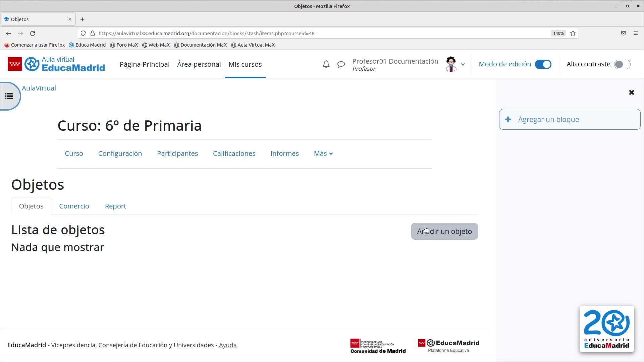Viewport: 644px width, 362px height.
Task: Click the Añadir un objeto button
Action: [x=444, y=231]
